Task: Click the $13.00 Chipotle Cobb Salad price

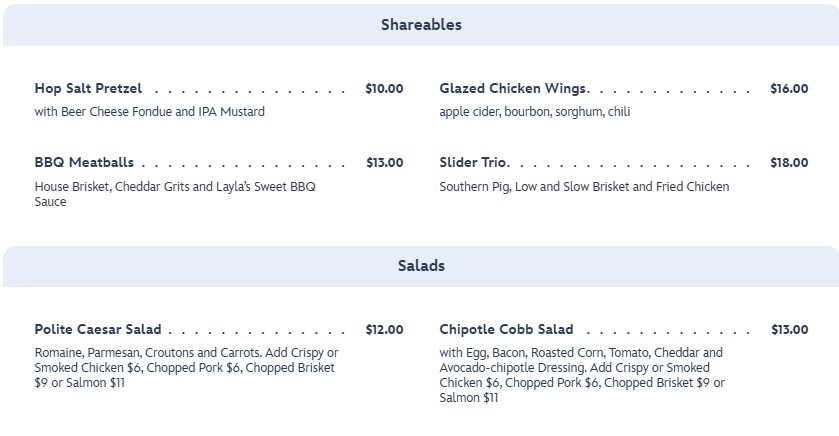Action: [x=789, y=330]
